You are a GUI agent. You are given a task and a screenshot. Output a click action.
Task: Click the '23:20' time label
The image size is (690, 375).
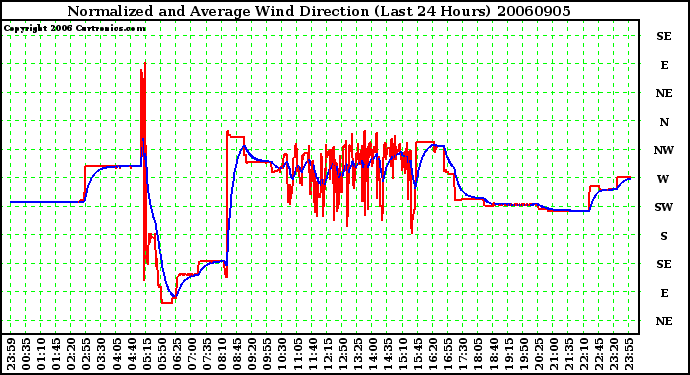tap(614, 354)
